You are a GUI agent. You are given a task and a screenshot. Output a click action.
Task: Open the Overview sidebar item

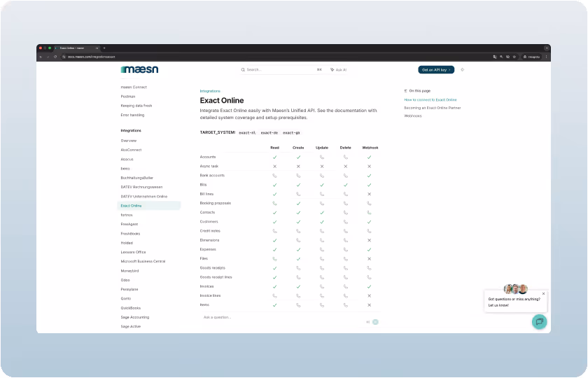129,141
